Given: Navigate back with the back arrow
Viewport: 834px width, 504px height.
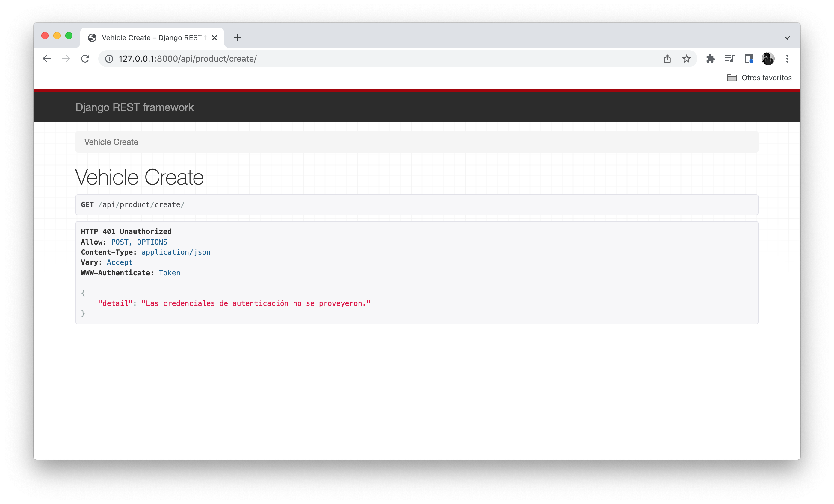Looking at the screenshot, I should pos(47,59).
